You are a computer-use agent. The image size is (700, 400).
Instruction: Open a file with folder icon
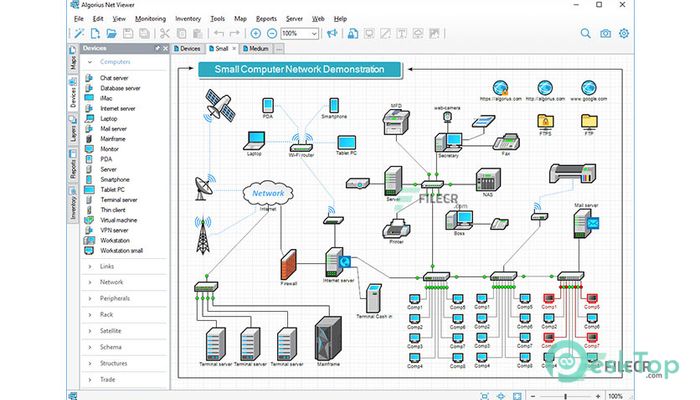pos(111,33)
